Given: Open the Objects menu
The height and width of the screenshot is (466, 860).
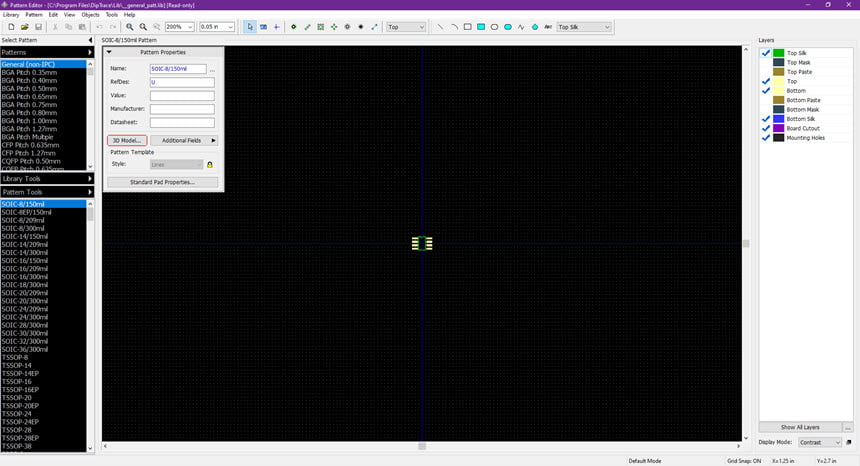Looking at the screenshot, I should (x=90, y=15).
